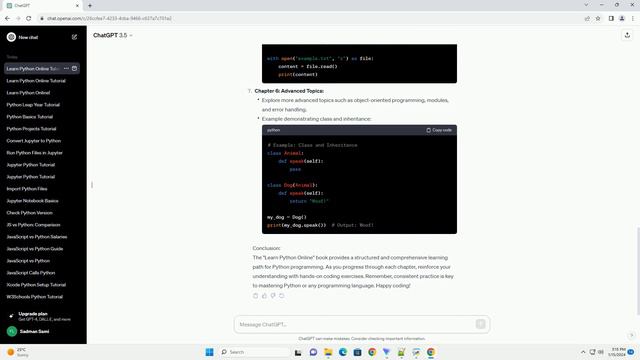Regenerate the response with the refresh icon
This screenshot has height=360, width=640.
282,296
